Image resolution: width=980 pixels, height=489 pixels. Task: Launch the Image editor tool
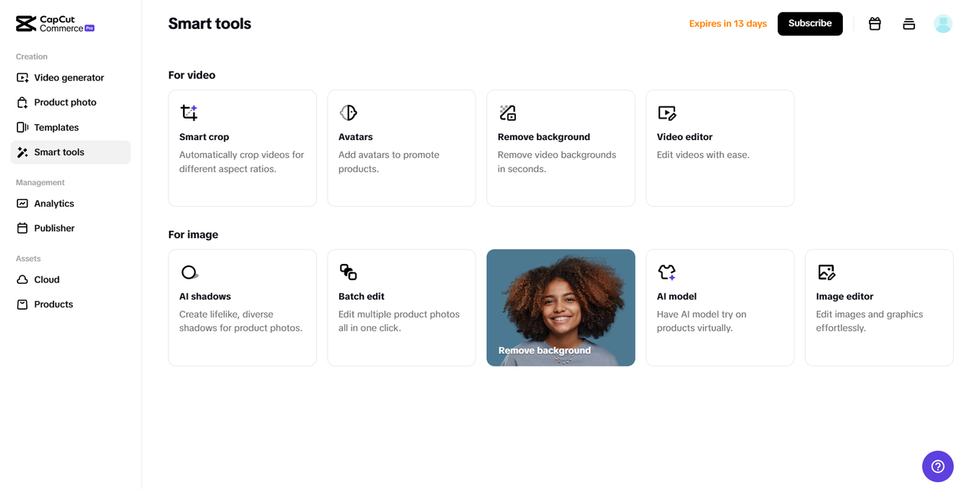click(879, 307)
